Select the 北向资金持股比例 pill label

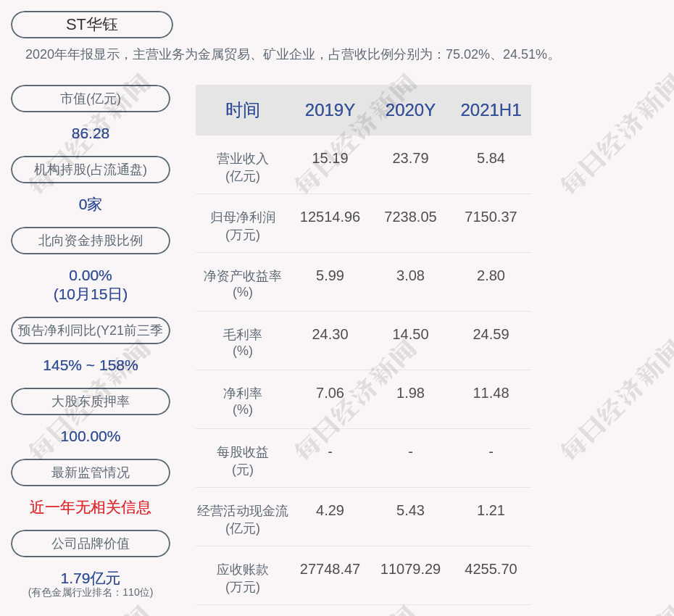(x=91, y=241)
